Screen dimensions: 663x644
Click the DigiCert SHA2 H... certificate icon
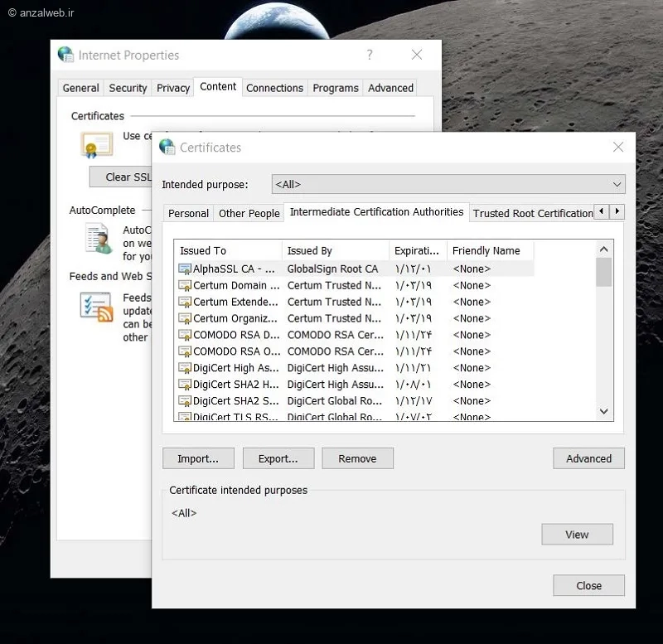(x=185, y=385)
